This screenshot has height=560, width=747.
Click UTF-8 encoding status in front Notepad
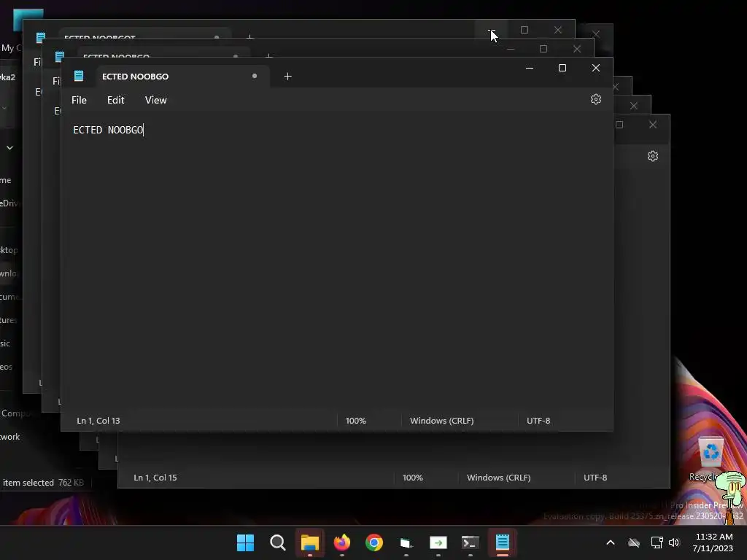(538, 421)
